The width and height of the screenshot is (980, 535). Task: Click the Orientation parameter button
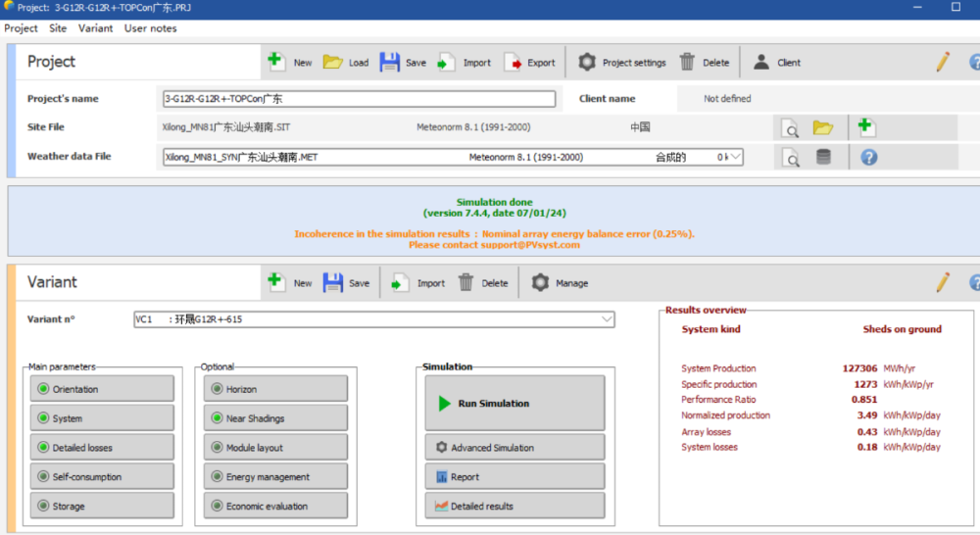[102, 389]
